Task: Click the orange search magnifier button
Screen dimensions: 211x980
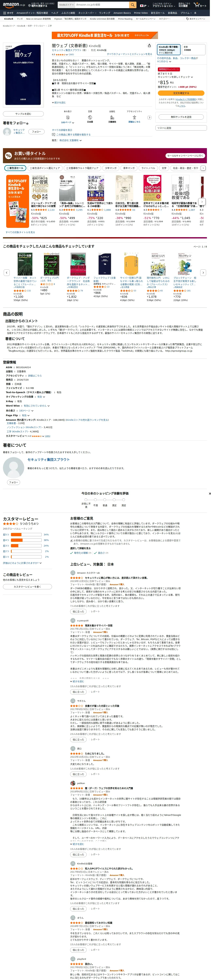Action: 133,5
